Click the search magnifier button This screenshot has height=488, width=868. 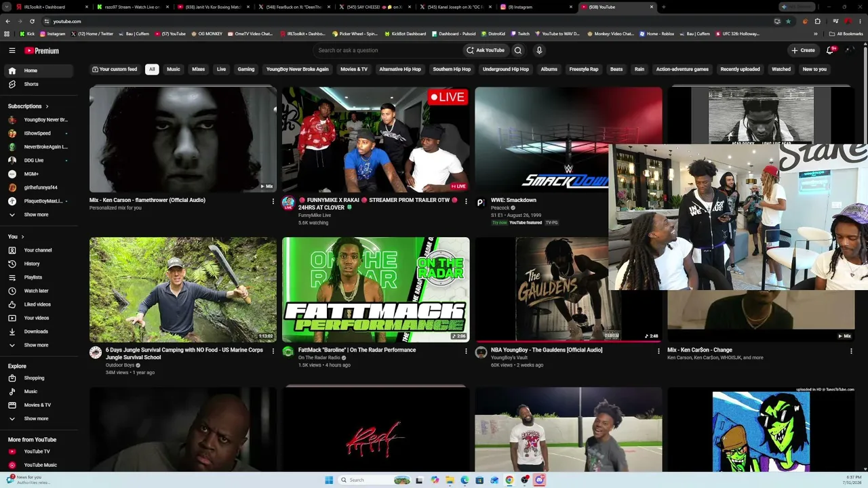[518, 50]
